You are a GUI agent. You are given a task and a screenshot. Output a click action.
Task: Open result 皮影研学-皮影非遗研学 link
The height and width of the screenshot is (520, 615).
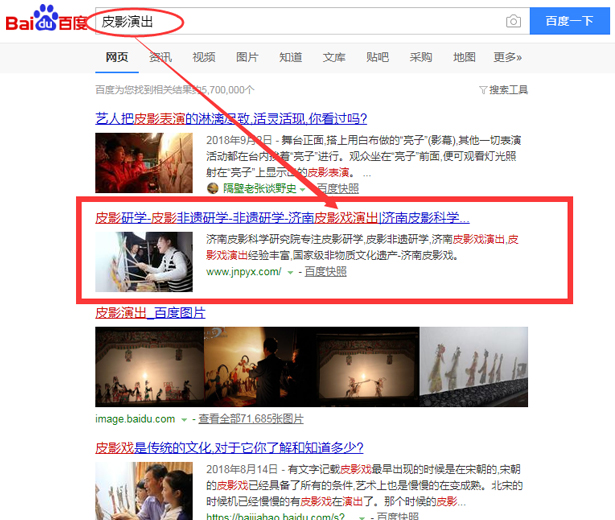coord(282,218)
